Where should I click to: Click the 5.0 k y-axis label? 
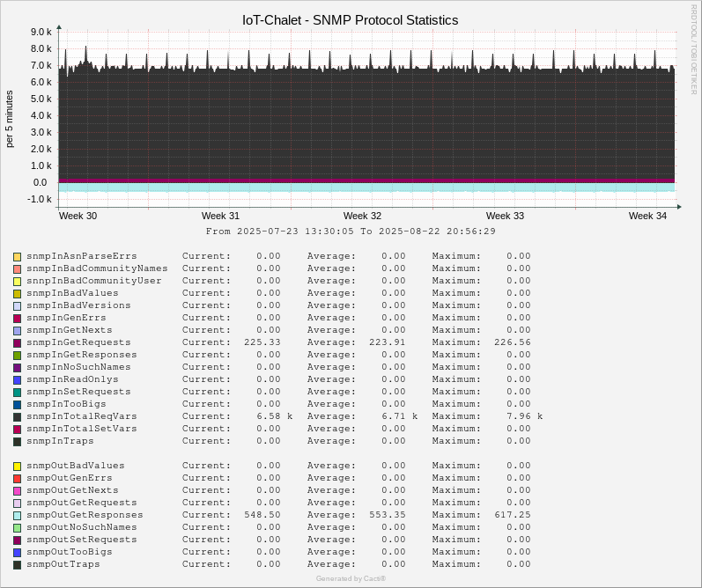pos(41,99)
